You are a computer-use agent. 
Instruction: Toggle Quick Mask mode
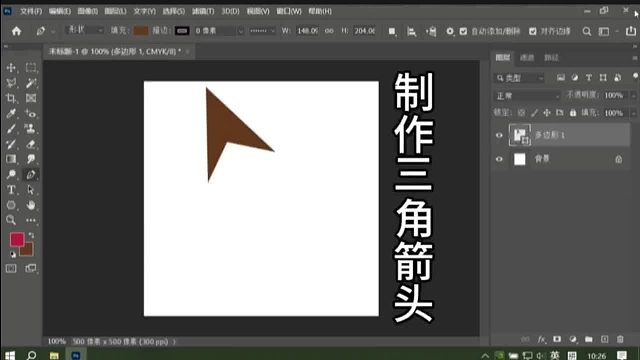click(11, 268)
